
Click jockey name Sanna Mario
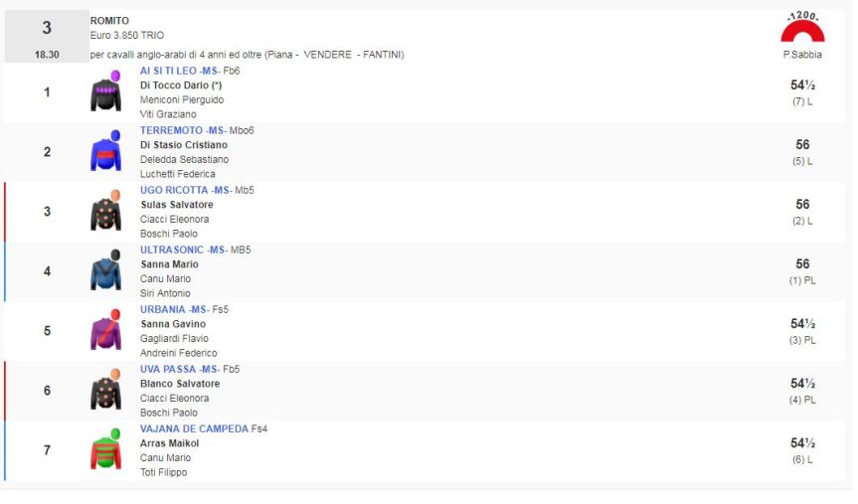169,264
